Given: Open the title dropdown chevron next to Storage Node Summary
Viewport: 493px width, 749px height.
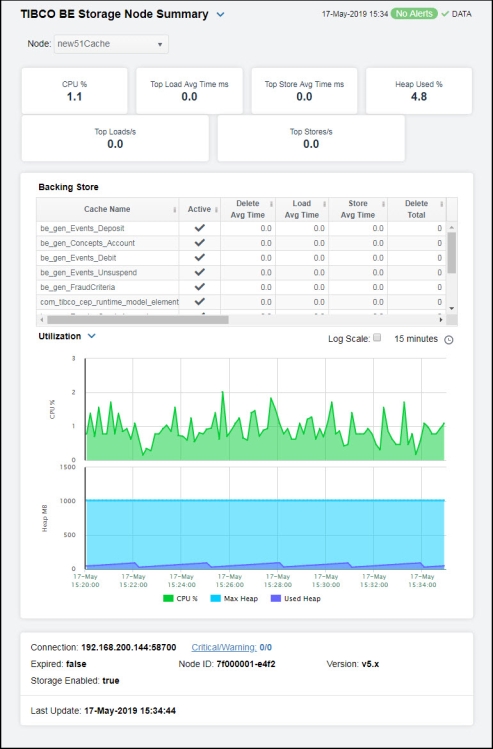Looking at the screenshot, I should pos(220,15).
